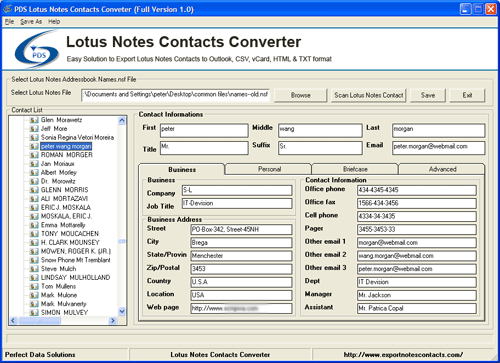Screen dimensions: 500x363
Task: Click the contact icon beside ROMAN MORGER
Action: 34,155
